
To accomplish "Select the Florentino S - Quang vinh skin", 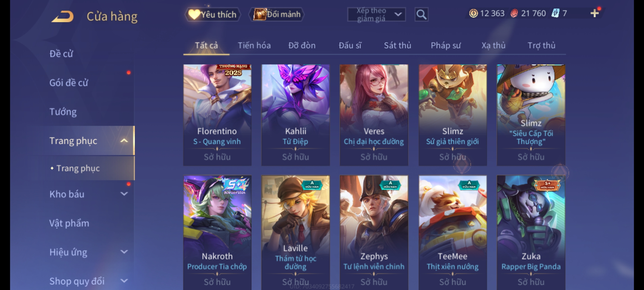I will point(217,115).
